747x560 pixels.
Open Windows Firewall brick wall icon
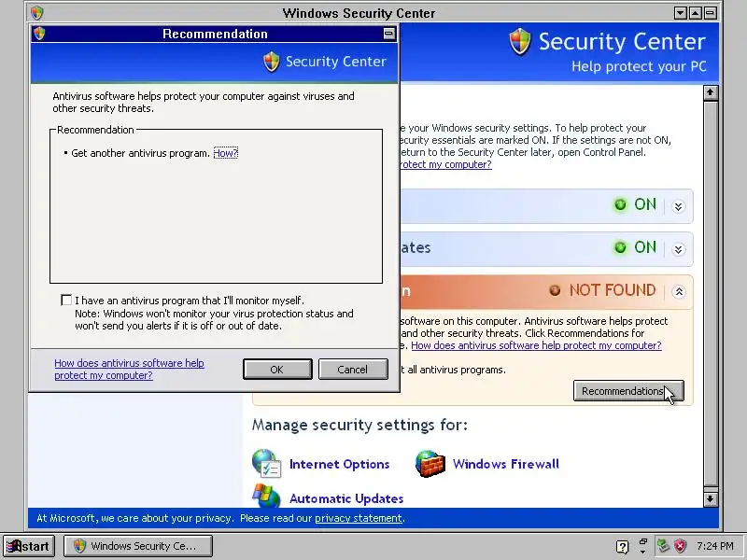[x=430, y=463]
